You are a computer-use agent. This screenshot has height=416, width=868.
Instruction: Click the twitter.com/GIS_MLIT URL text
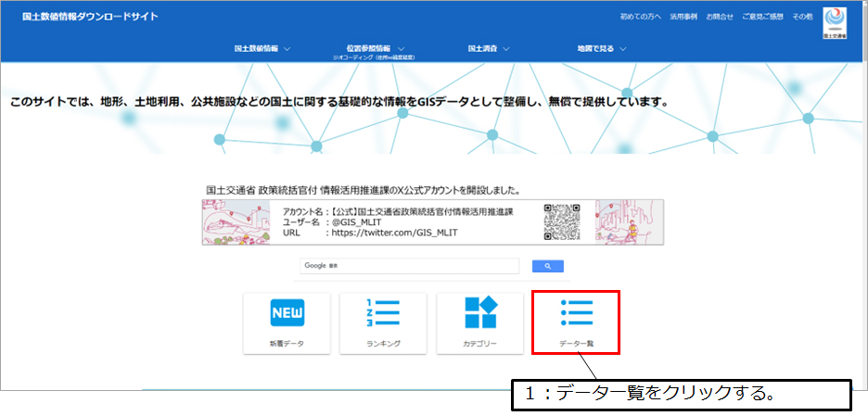tap(394, 233)
